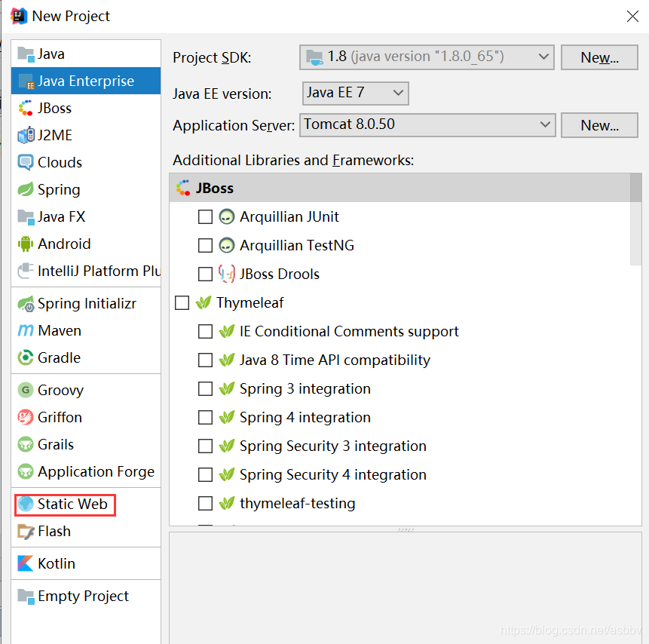Image resolution: width=649 pixels, height=644 pixels.
Task: Enable the Arquillian TestNG checkbox
Action: click(205, 245)
